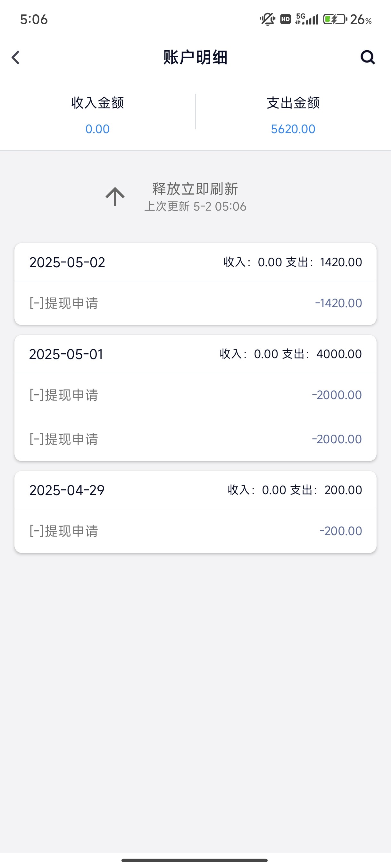
Task: Select the 2025-05-01 date header
Action: point(66,354)
